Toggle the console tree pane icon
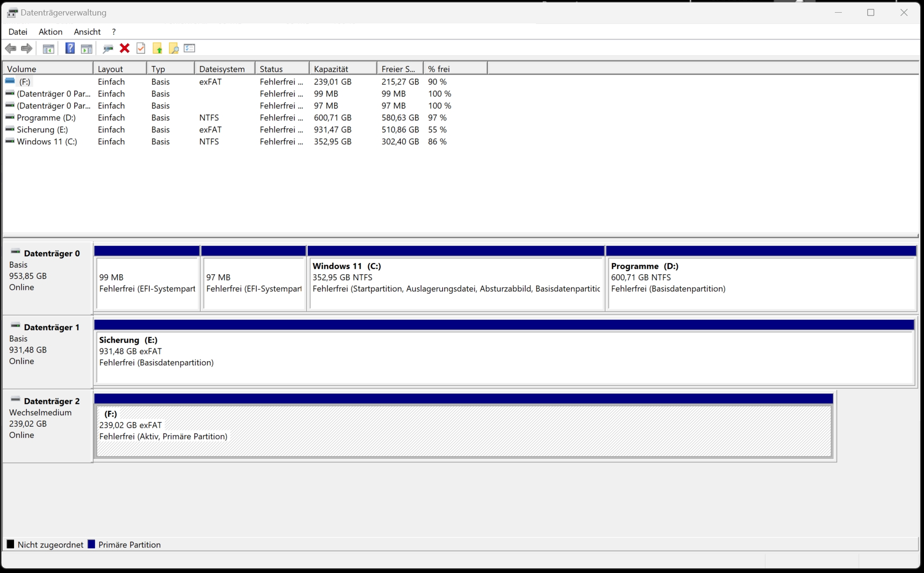 [x=48, y=48]
